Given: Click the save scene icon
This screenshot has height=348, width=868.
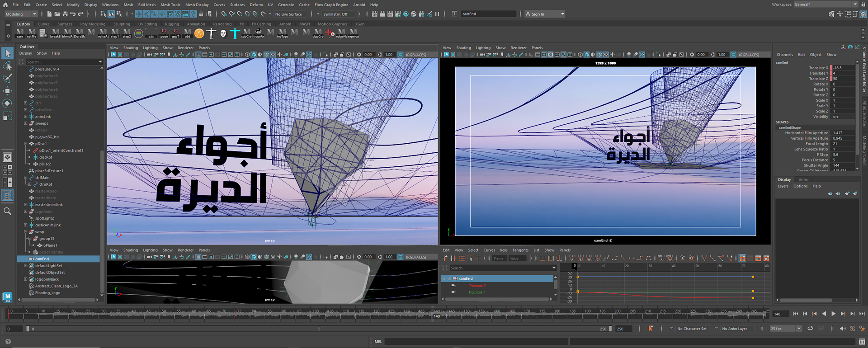Looking at the screenshot, I should click(x=65, y=14).
